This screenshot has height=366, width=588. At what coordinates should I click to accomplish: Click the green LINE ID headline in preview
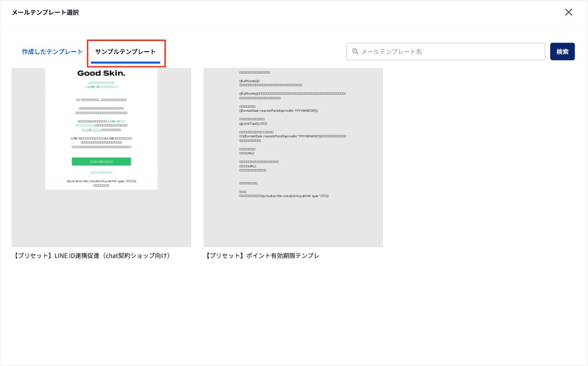point(101,86)
